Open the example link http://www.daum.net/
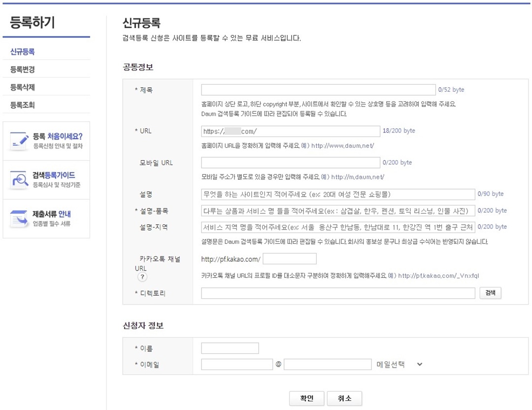The width and height of the screenshot is (532, 410). coord(343,146)
